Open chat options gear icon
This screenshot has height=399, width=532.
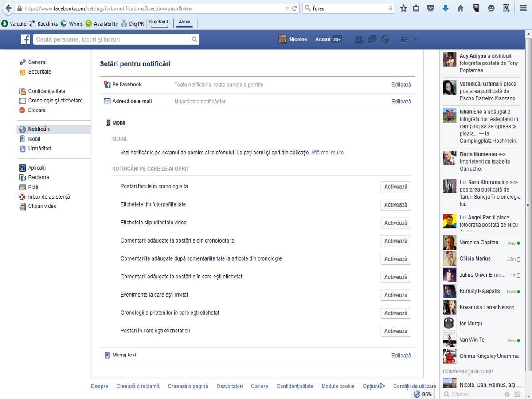(x=507, y=394)
